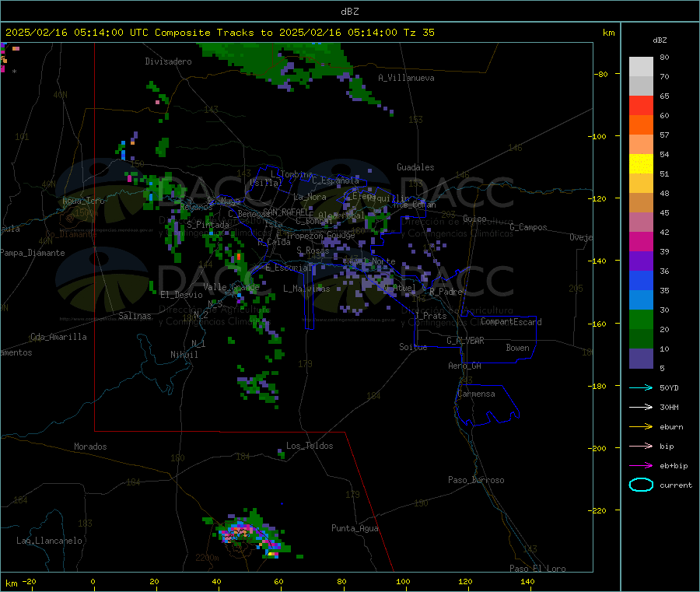The width and height of the screenshot is (700, 592).
Task: Click the 'A_Villanueva' map label
Action: (406, 78)
